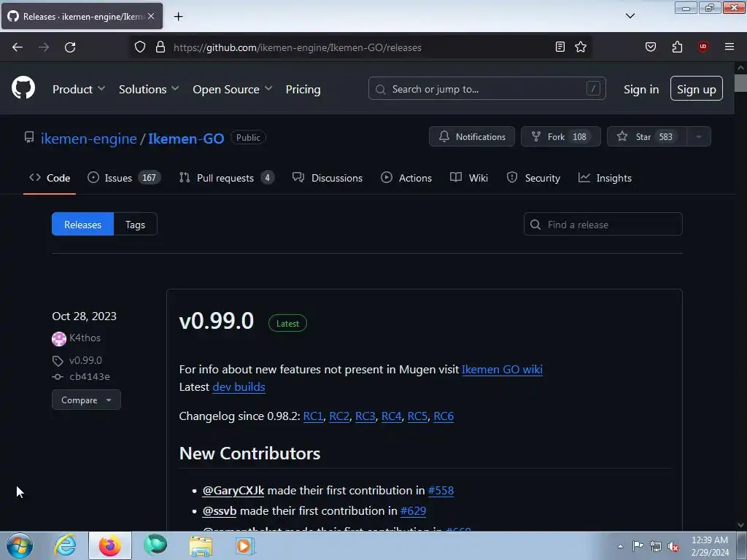This screenshot has height=560, width=747.
Task: Click the Notifications bell button
Action: pyautogui.click(x=472, y=136)
